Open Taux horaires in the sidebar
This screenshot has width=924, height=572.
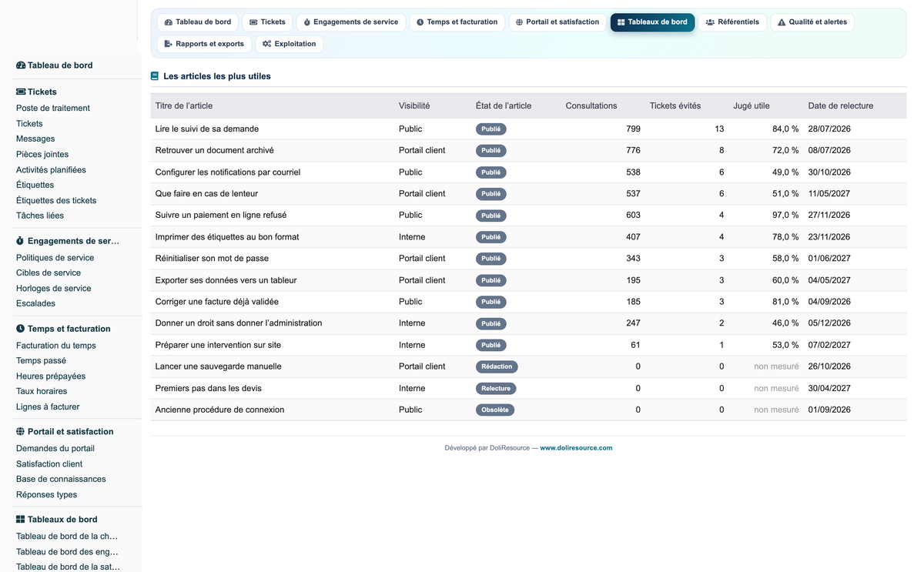(42, 392)
